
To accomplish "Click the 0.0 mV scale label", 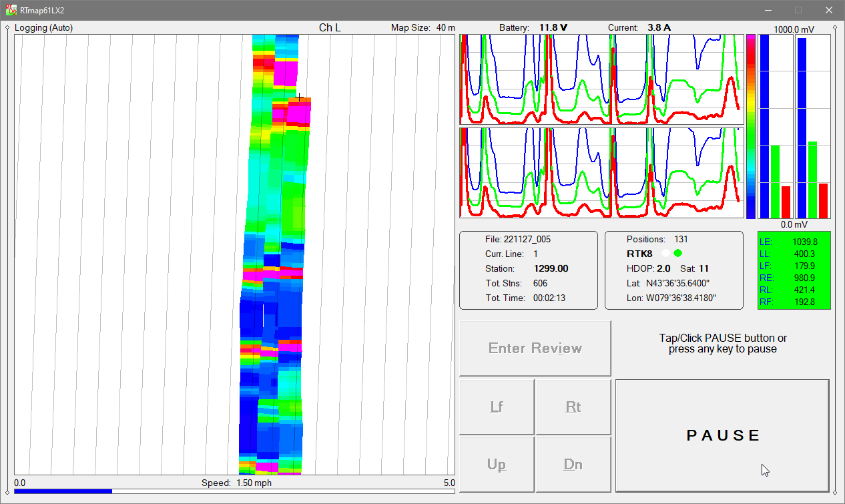I will 795,224.
